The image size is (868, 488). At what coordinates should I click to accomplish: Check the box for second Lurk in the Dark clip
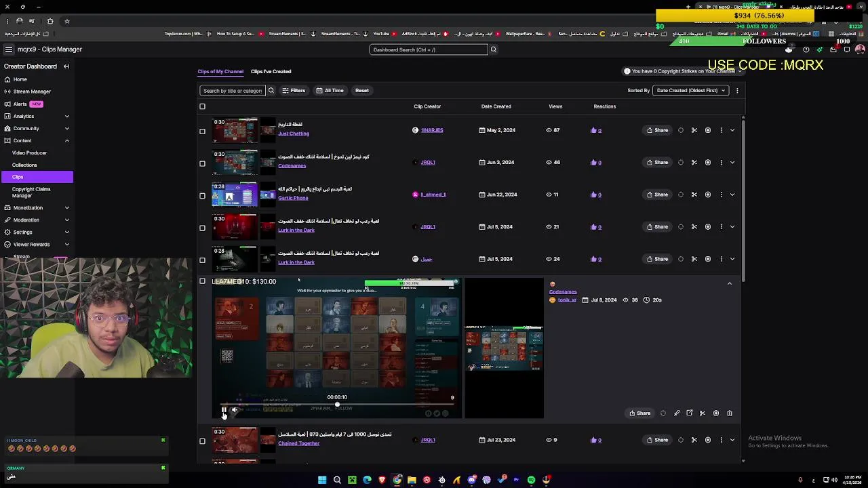[202, 260]
